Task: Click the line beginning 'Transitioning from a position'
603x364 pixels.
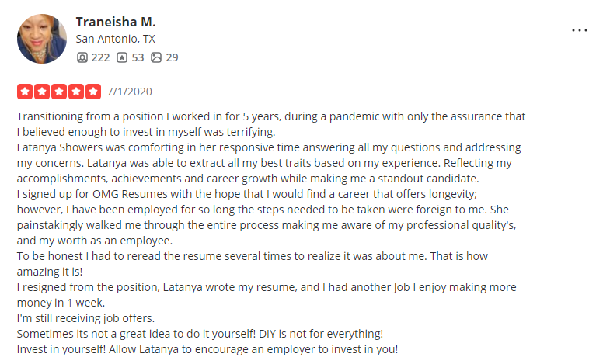Action: [271, 116]
